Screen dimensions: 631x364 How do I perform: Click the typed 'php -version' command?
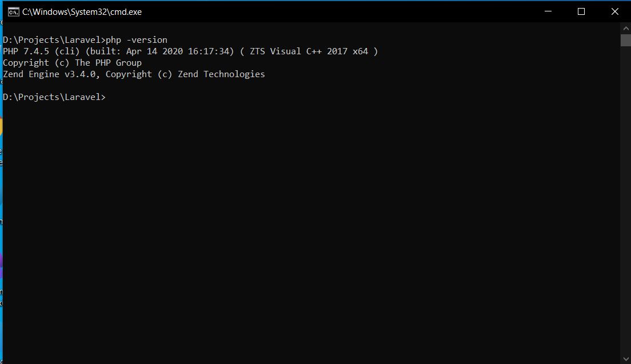[137, 40]
